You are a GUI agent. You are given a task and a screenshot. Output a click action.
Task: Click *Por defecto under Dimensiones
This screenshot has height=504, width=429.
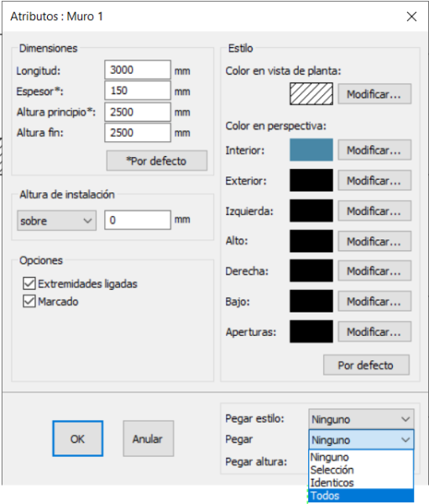click(157, 160)
